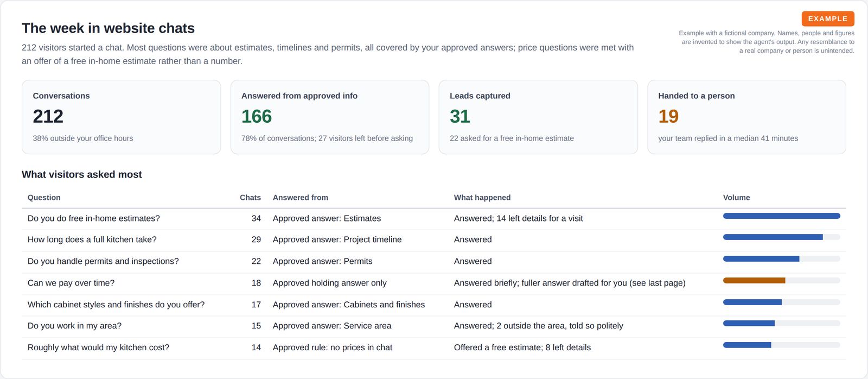This screenshot has height=379, width=868.
Task: Click the Answered from column header
Action: click(301, 198)
